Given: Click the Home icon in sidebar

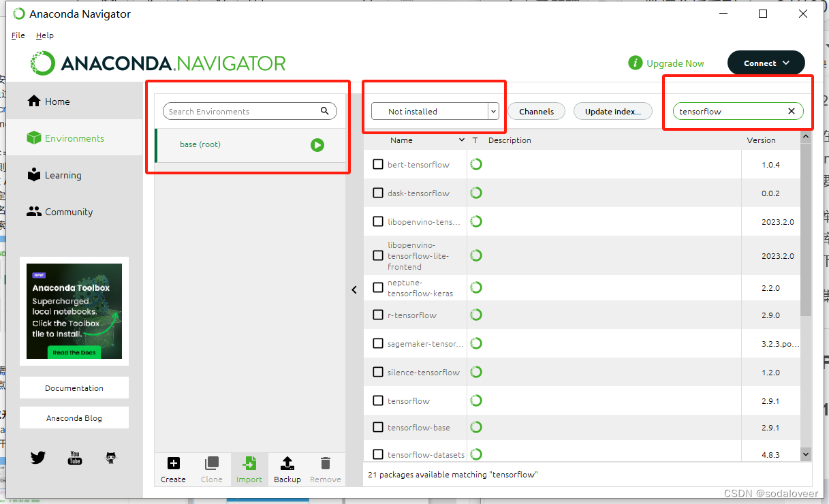Looking at the screenshot, I should tap(34, 101).
